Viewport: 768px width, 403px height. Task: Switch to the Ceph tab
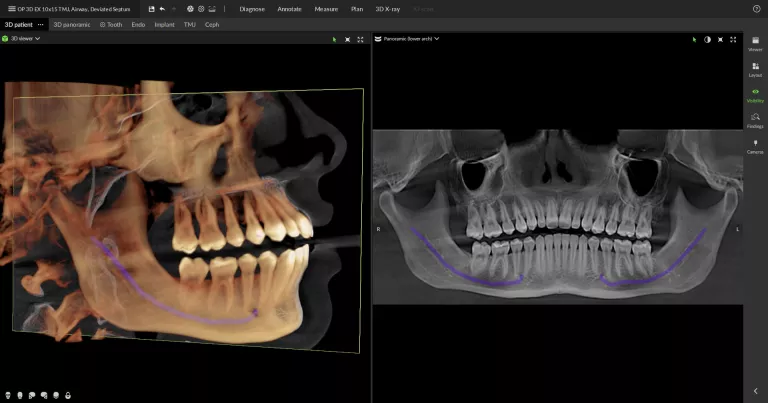click(212, 24)
